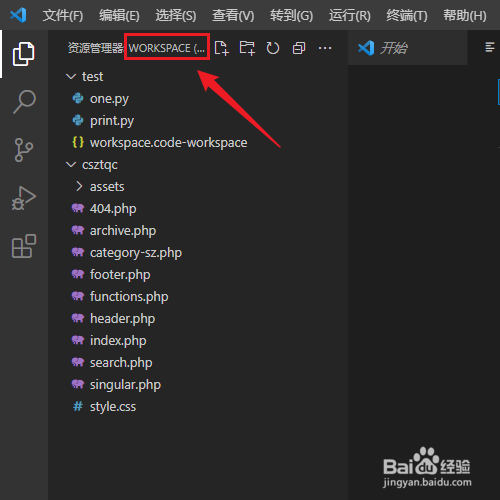Open file index.php

tap(118, 341)
